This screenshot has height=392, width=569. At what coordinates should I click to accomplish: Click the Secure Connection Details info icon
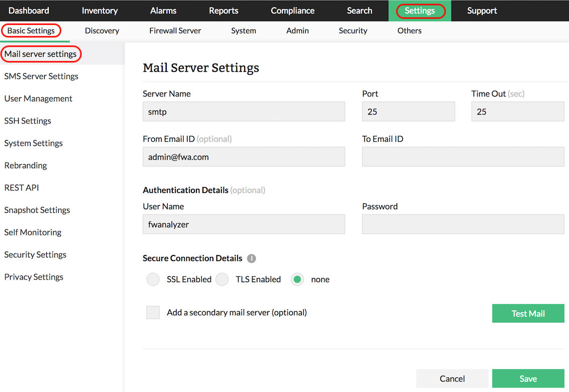point(252,258)
